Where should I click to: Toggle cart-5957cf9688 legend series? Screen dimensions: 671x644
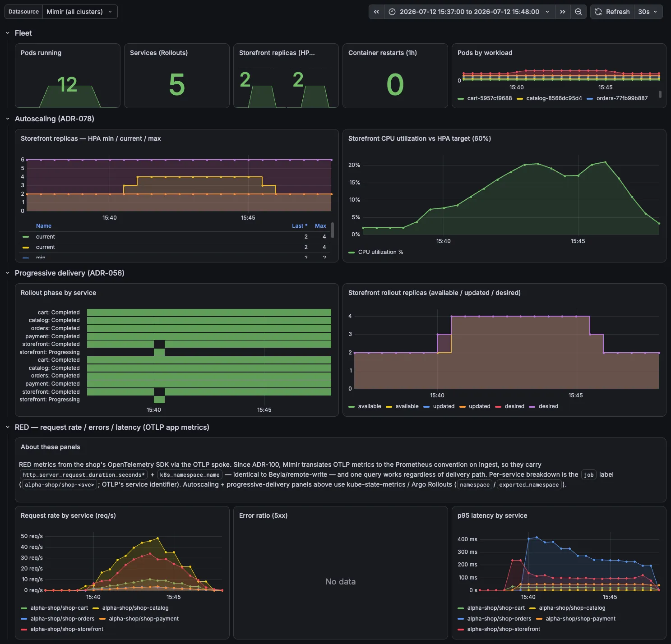pos(489,98)
